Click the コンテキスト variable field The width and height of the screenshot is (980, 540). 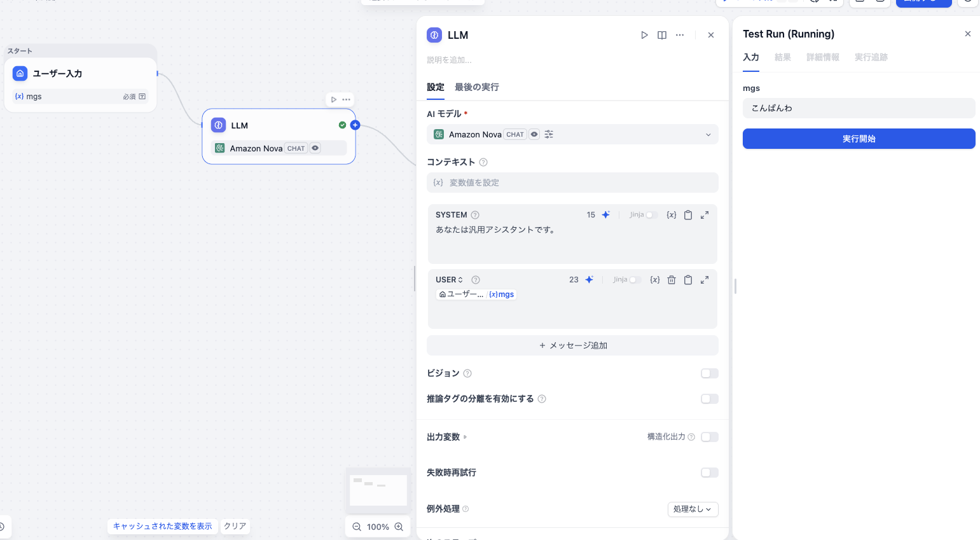click(572, 183)
